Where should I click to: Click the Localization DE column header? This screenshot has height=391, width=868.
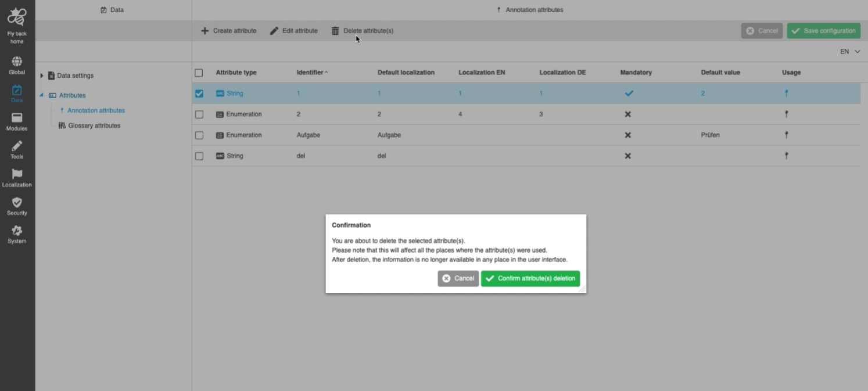pyautogui.click(x=562, y=73)
